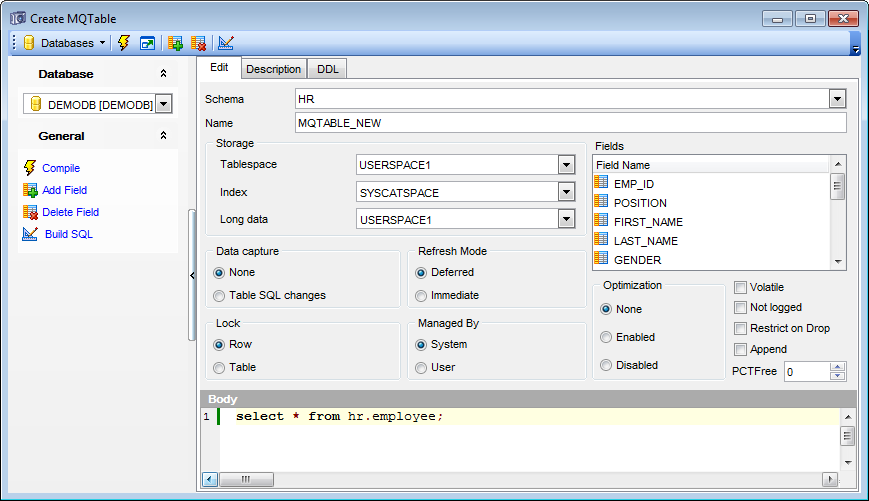Click the icon beside Delete Field link
Viewport: 869px width, 501px height.
[x=30, y=212]
